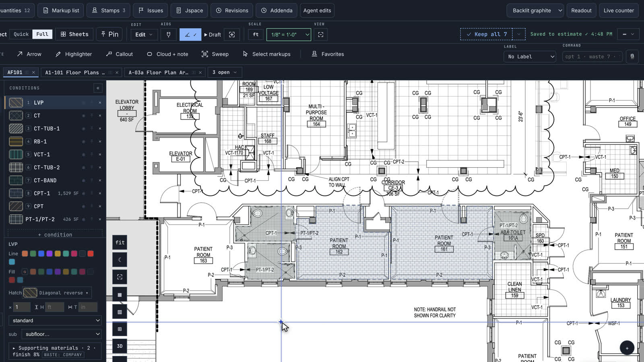This screenshot has width=644, height=362.
Task: Start the Sweep tool
Action: tap(215, 54)
